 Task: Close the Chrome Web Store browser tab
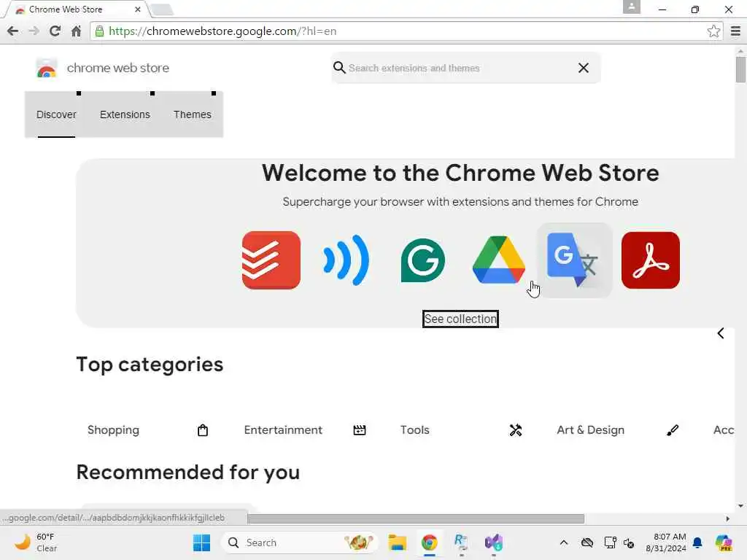138,9
